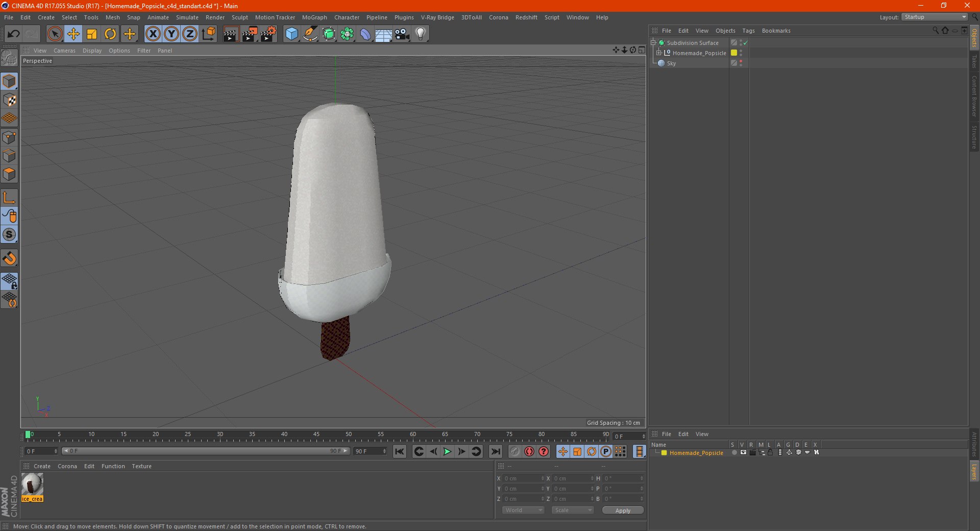The image size is (980, 531).
Task: Toggle X axis lock
Action: 153,34
